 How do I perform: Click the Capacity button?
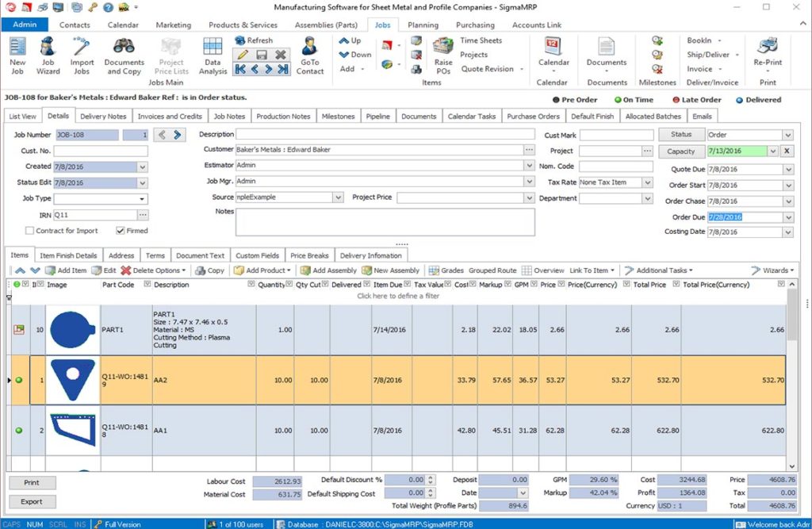tap(681, 151)
